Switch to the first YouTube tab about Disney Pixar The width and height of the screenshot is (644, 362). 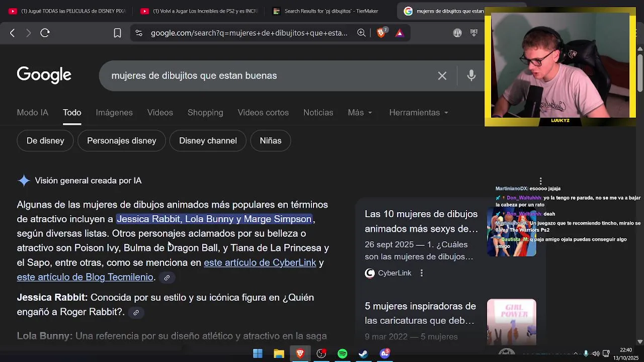67,11
